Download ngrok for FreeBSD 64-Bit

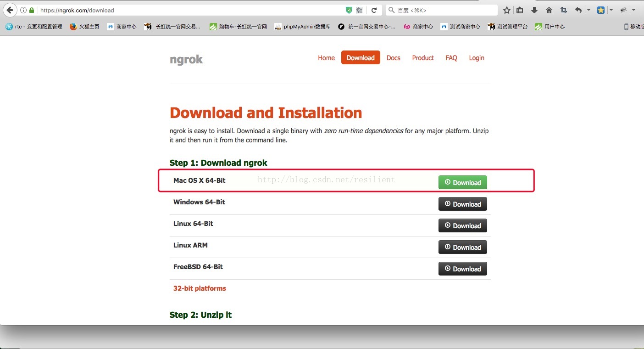463,269
